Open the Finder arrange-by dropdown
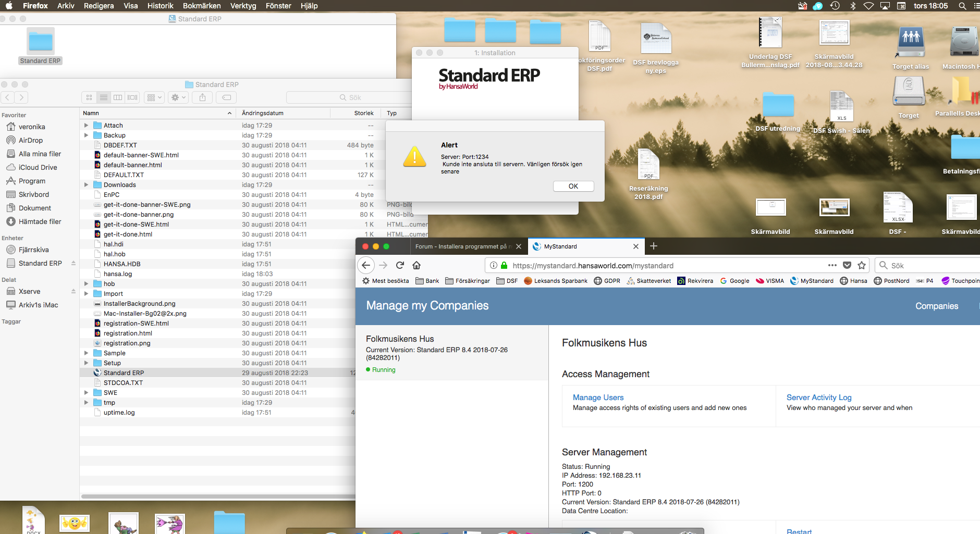The width and height of the screenshot is (980, 534). tap(155, 97)
